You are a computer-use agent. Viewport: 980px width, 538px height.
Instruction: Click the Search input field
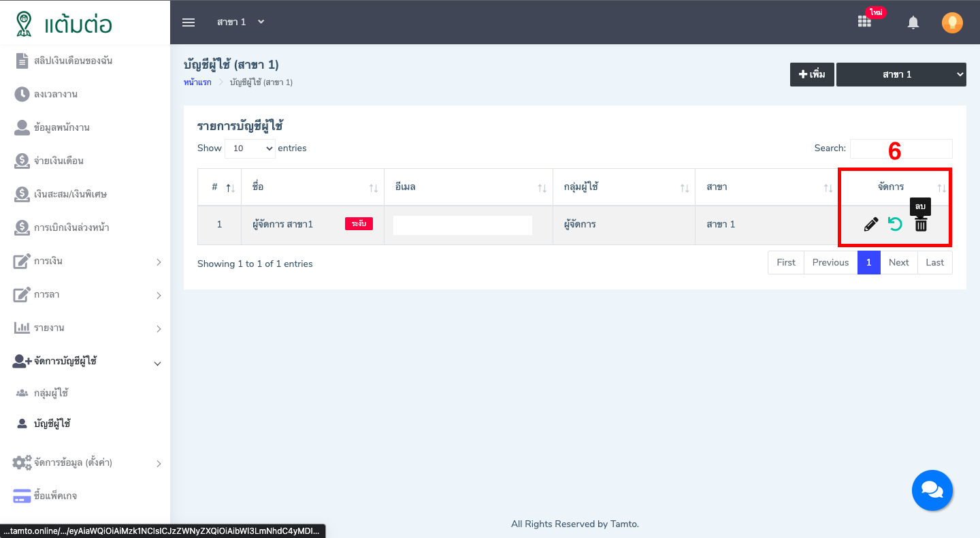(900, 148)
